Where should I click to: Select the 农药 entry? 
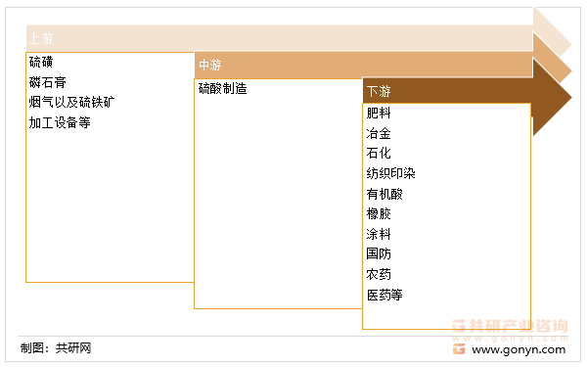[379, 274]
